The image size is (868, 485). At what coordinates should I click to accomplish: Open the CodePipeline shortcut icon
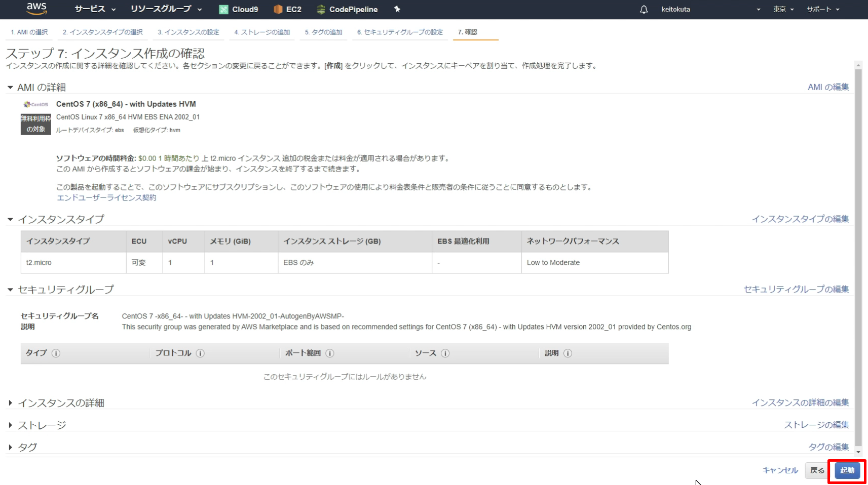(x=321, y=9)
